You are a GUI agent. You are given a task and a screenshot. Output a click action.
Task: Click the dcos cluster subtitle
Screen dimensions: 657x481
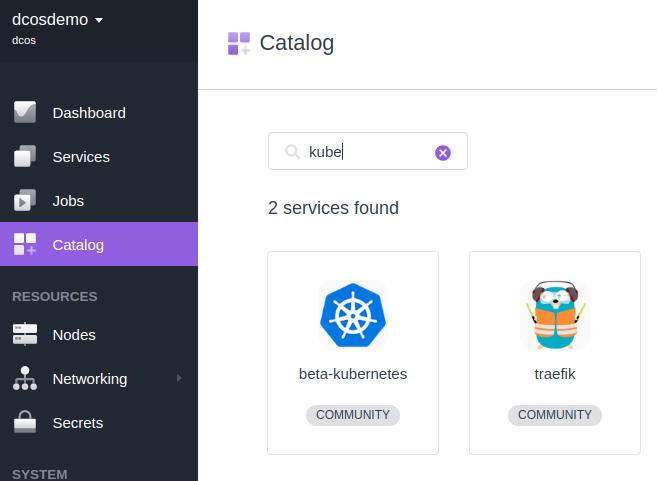tap(24, 40)
